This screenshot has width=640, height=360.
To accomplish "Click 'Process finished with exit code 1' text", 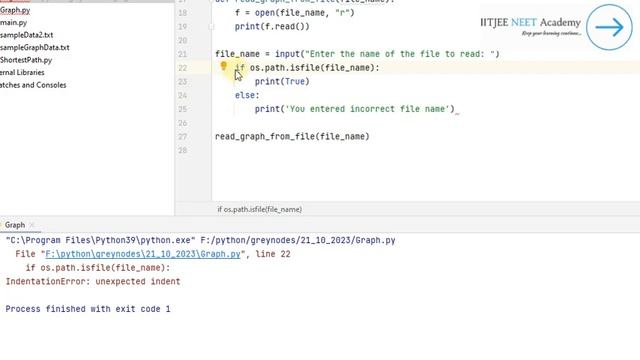I will [88, 309].
